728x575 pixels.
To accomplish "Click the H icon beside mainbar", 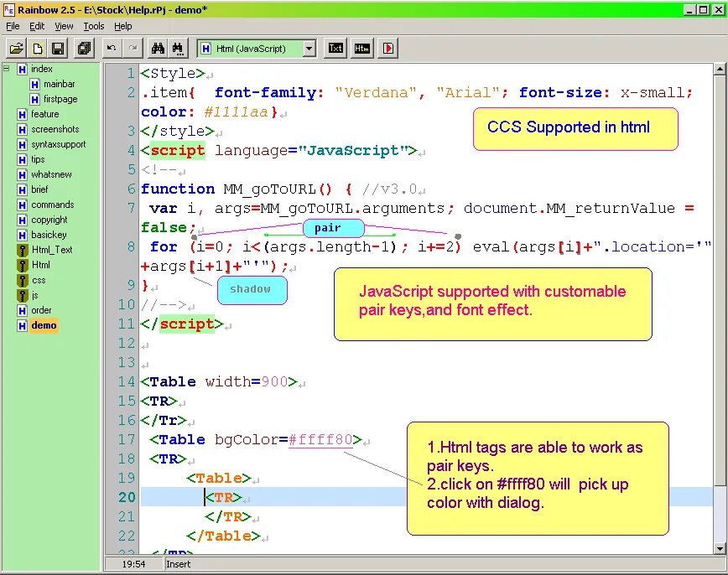I will pos(34,84).
